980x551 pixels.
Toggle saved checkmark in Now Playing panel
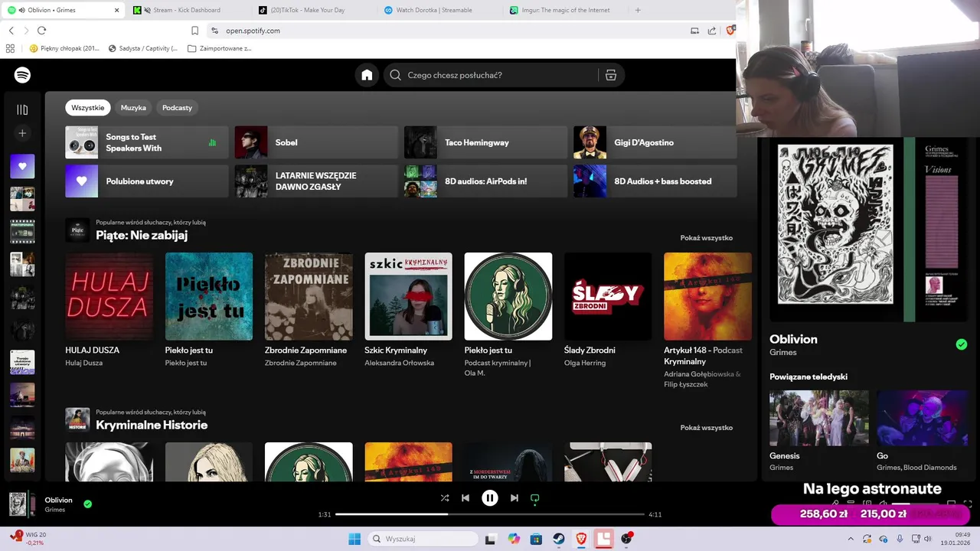coord(962,344)
